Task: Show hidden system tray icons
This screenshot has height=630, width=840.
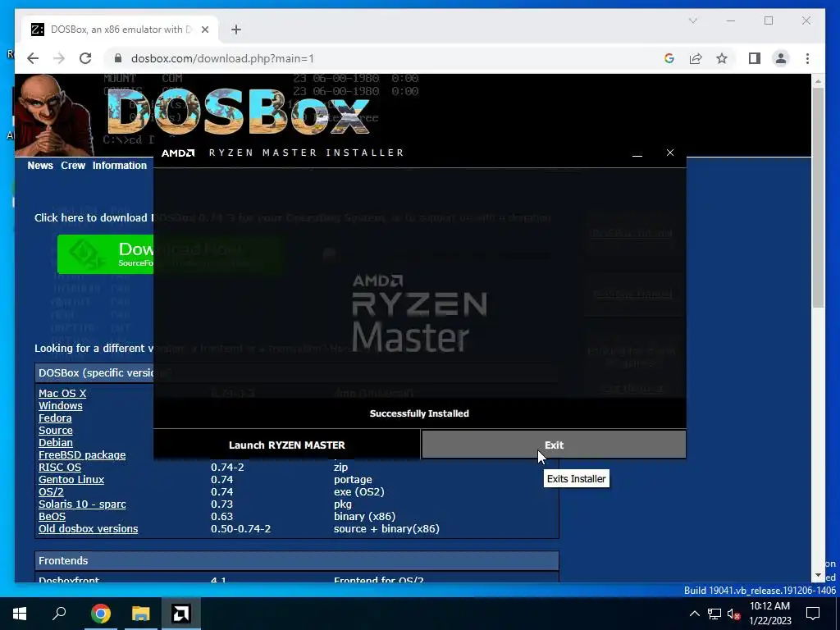Action: [x=694, y=614]
